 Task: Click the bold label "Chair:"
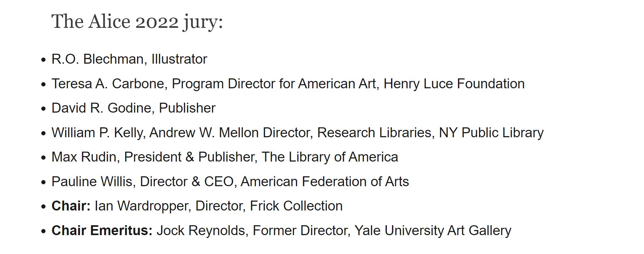[71, 206]
